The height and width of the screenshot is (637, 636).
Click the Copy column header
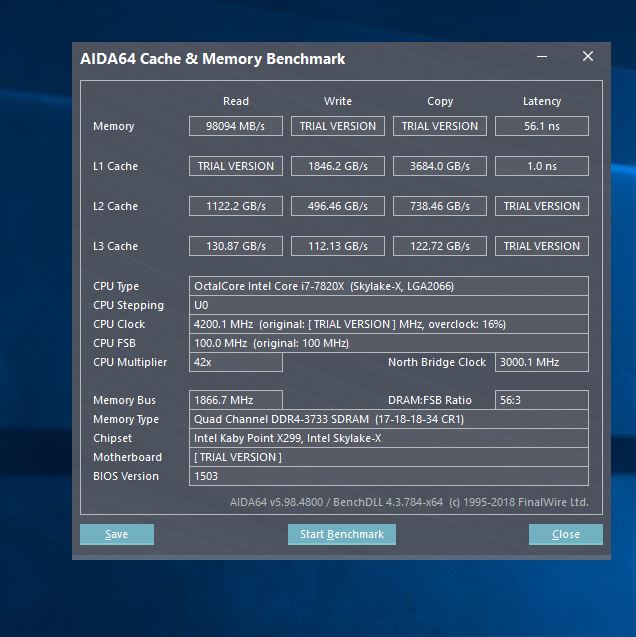coord(440,101)
